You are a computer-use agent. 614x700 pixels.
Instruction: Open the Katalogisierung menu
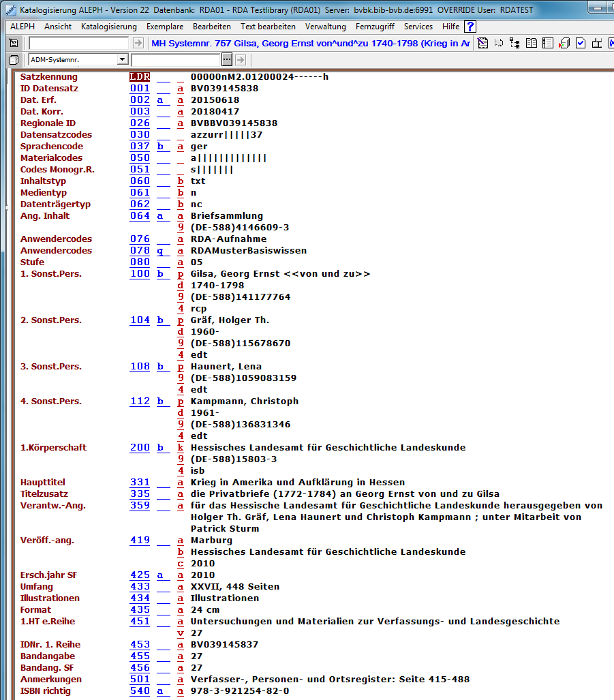[108, 27]
